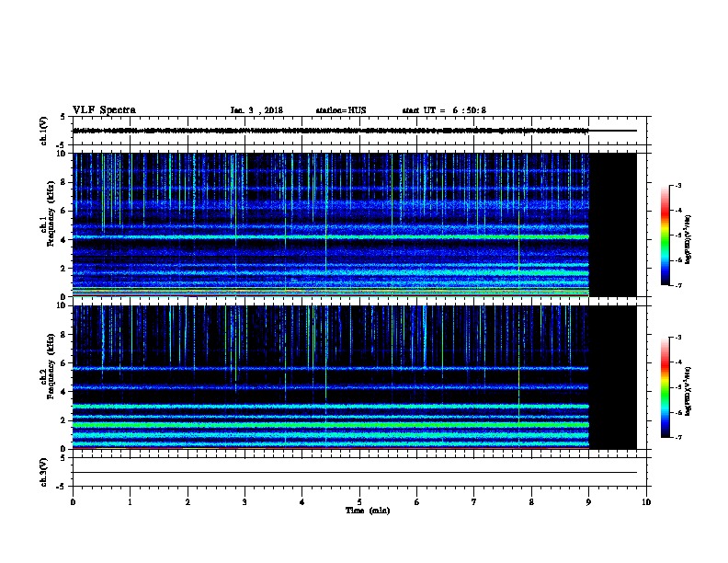Click time axis tick label "6"
Image resolution: width=728 pixels, height=563 pixels.
pos(417,501)
